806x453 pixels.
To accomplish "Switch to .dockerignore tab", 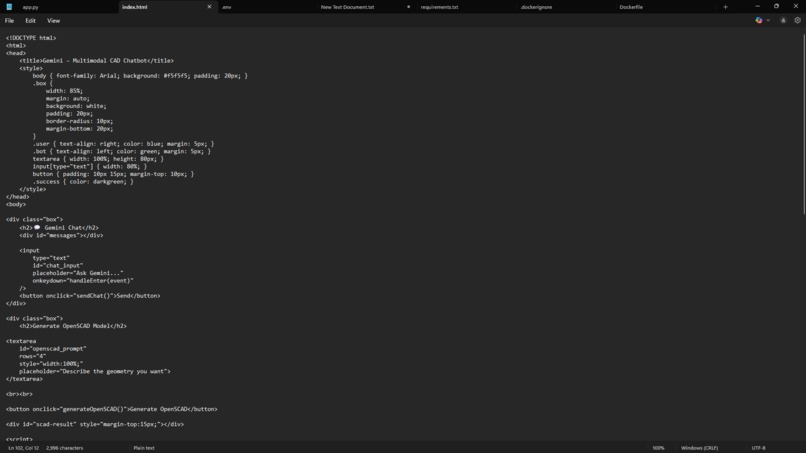I will coord(536,7).
